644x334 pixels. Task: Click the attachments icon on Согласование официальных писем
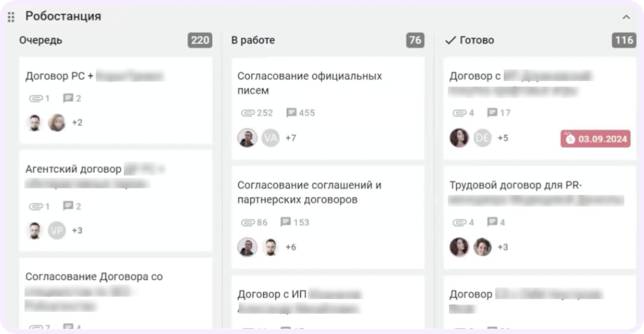[x=248, y=113]
